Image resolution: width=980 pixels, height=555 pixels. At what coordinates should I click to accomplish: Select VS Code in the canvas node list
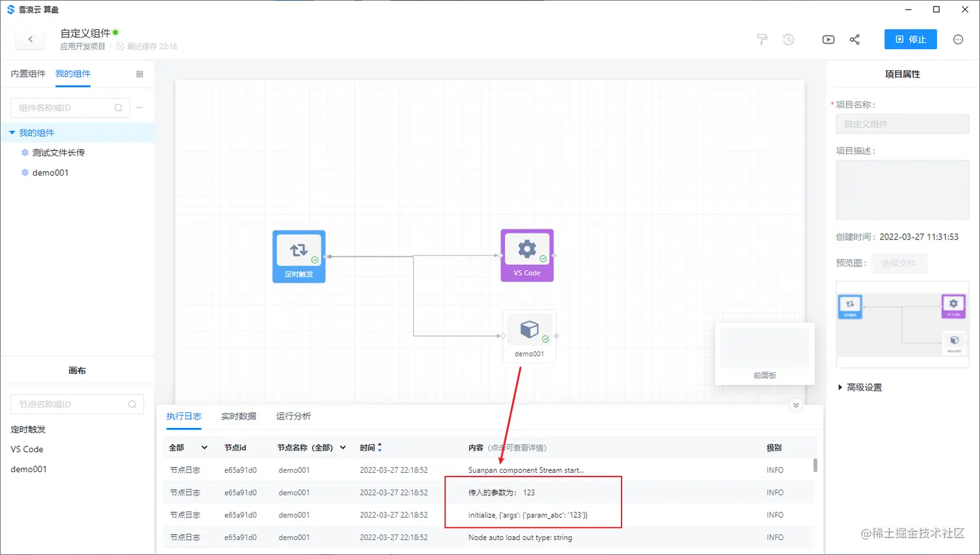click(27, 449)
